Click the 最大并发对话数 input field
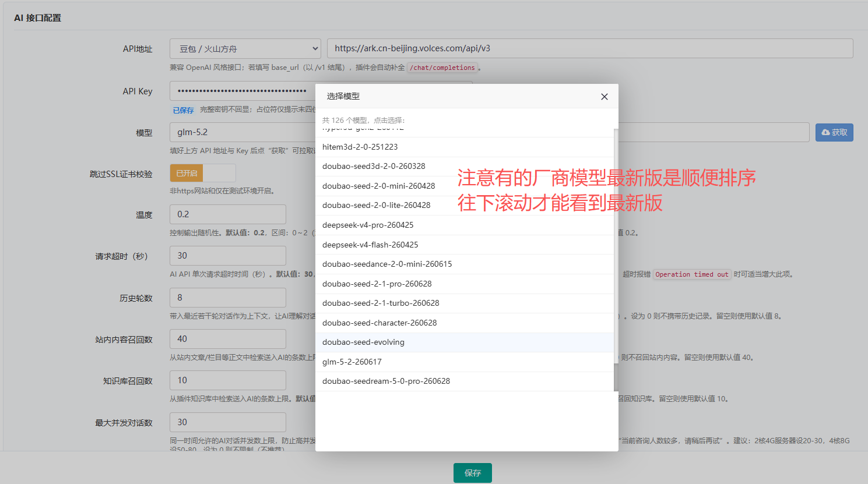The image size is (868, 484). coord(228,422)
